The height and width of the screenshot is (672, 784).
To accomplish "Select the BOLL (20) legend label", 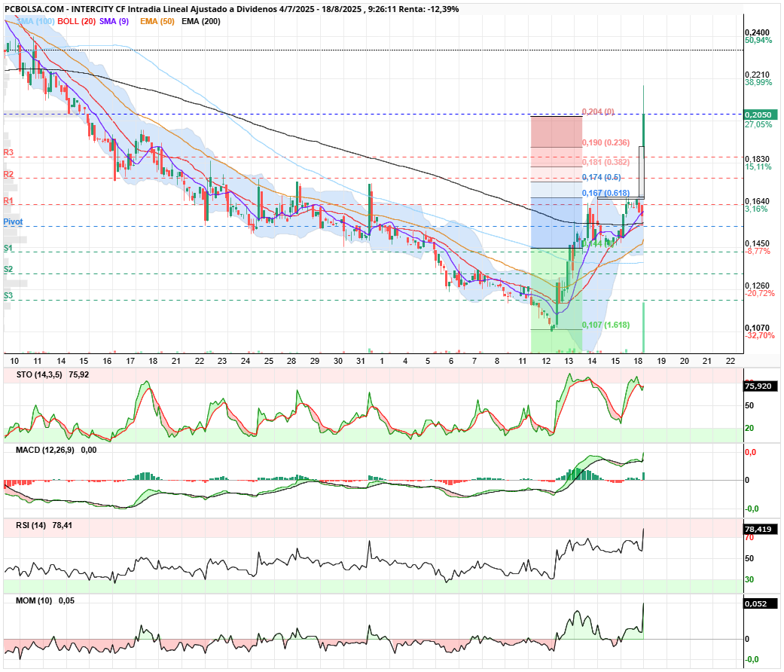I will 77,21.
